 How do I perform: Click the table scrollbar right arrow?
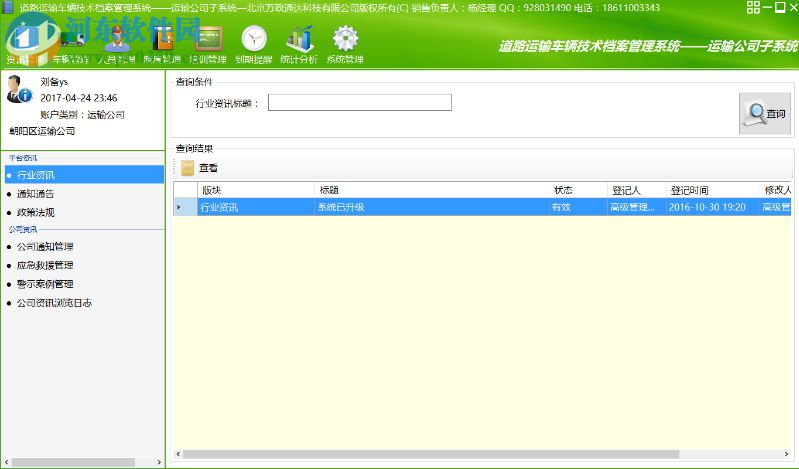[x=787, y=454]
